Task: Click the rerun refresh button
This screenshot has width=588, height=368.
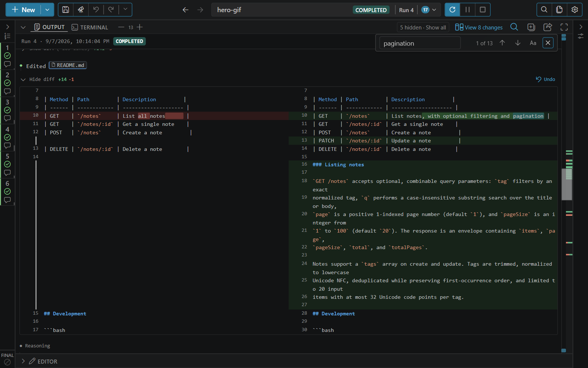Action: [x=452, y=10]
